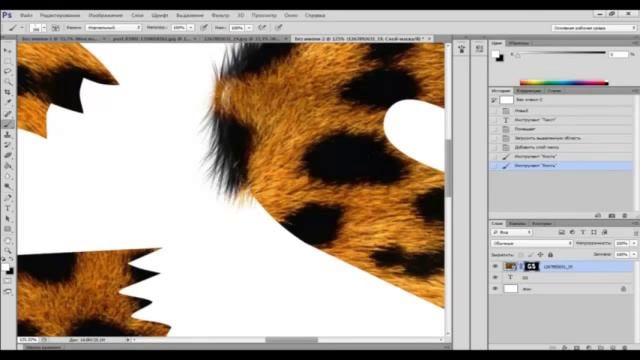The height and width of the screenshot is (360, 640).
Task: Delete layer trash icon at Layers bottom
Action: coord(624,347)
